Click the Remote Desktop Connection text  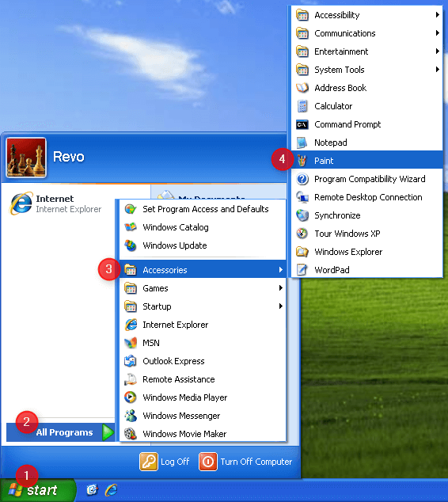368,197
